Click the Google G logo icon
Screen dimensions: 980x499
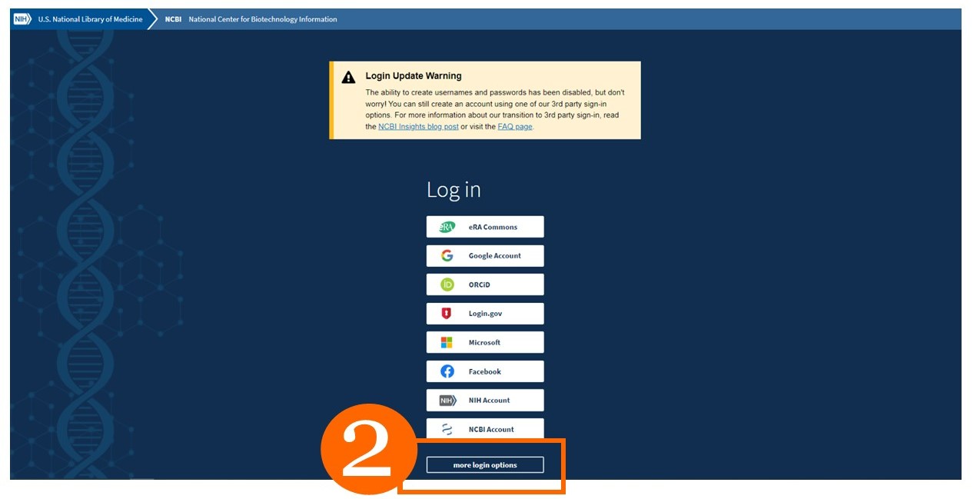[x=447, y=255]
